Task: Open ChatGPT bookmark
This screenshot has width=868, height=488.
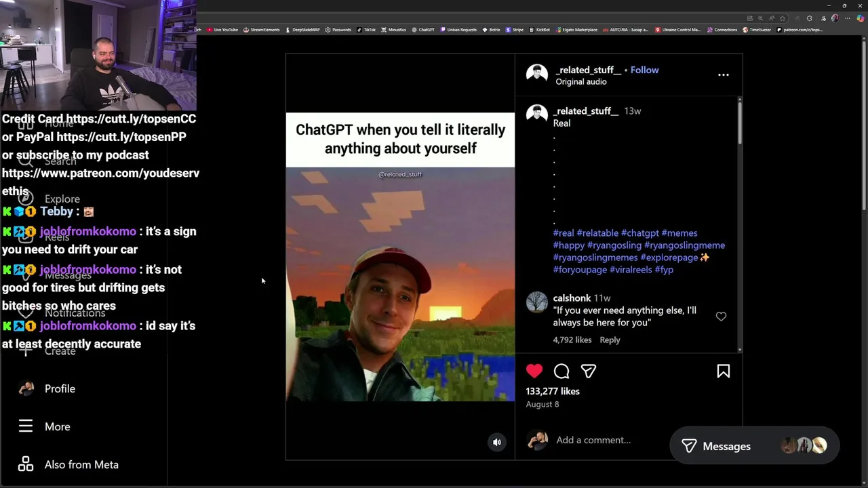Action: (x=423, y=30)
